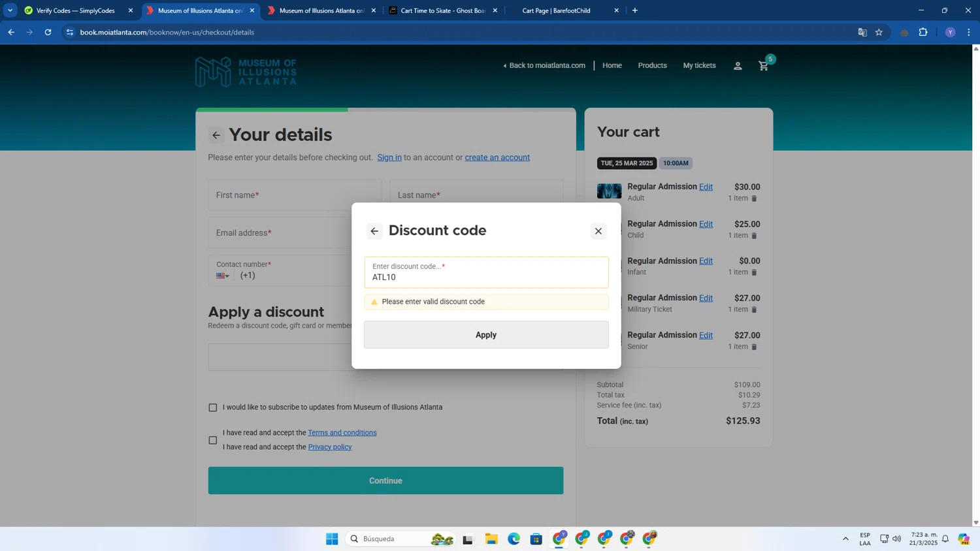Go back using the Discount code dialog arrow

[x=374, y=231]
